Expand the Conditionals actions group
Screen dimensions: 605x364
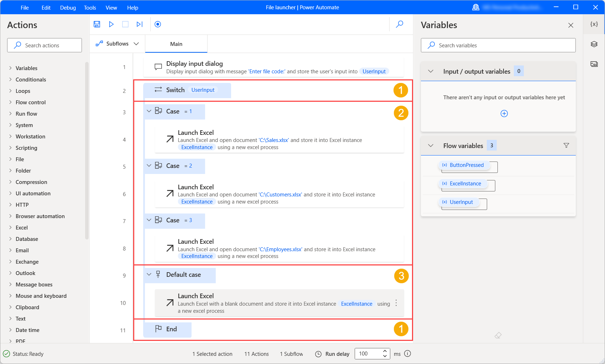click(10, 79)
